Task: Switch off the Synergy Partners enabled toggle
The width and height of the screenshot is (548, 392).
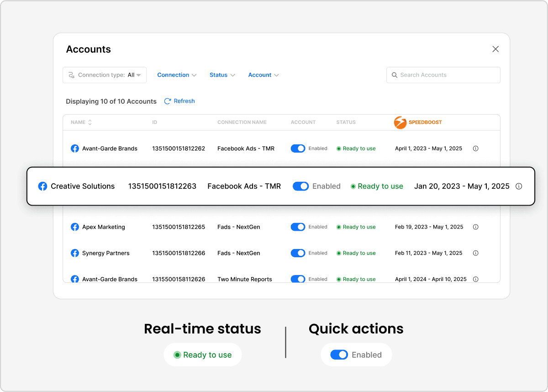Action: point(298,253)
